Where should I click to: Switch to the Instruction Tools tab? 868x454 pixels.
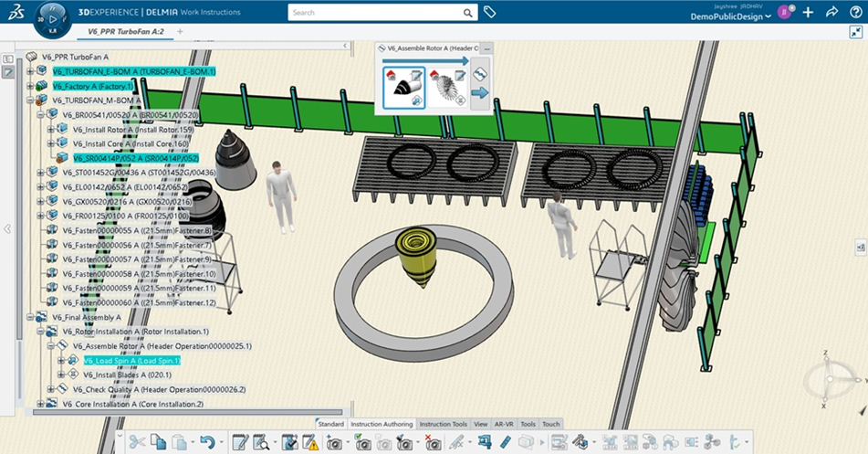click(444, 424)
